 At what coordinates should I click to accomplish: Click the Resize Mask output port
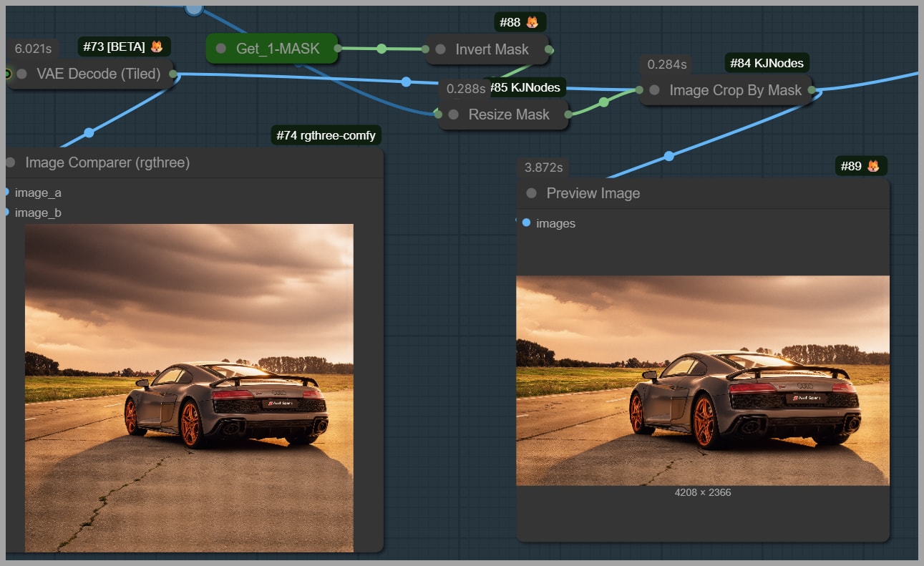point(568,114)
